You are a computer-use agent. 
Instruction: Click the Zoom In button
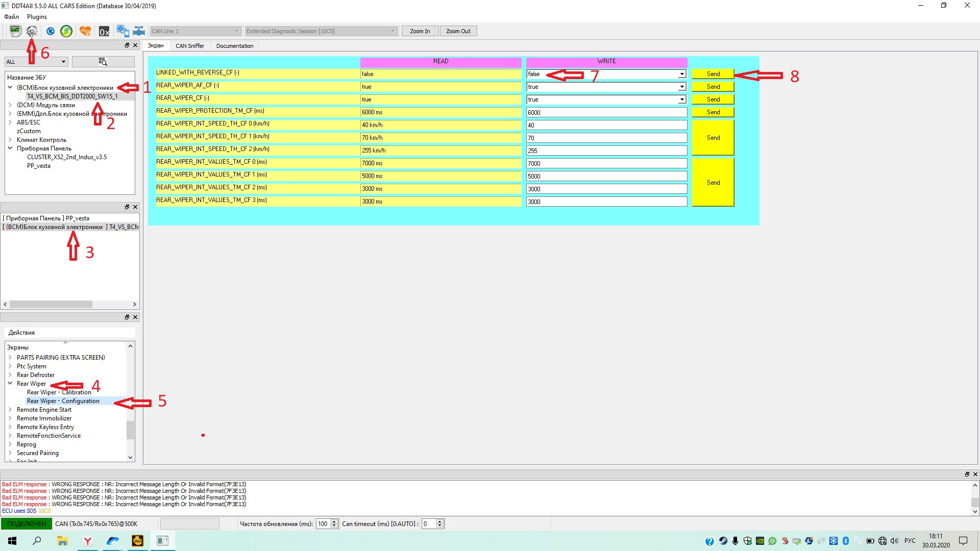[x=420, y=31]
